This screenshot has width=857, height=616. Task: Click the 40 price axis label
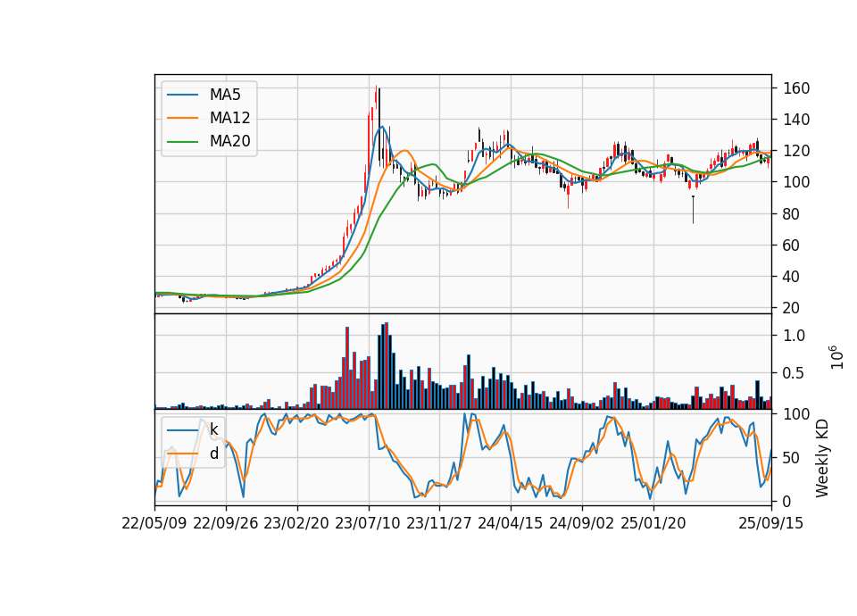click(792, 277)
